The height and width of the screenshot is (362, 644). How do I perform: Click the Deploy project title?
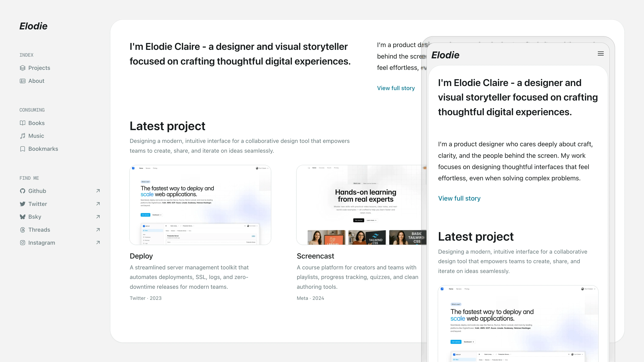pyautogui.click(x=141, y=256)
